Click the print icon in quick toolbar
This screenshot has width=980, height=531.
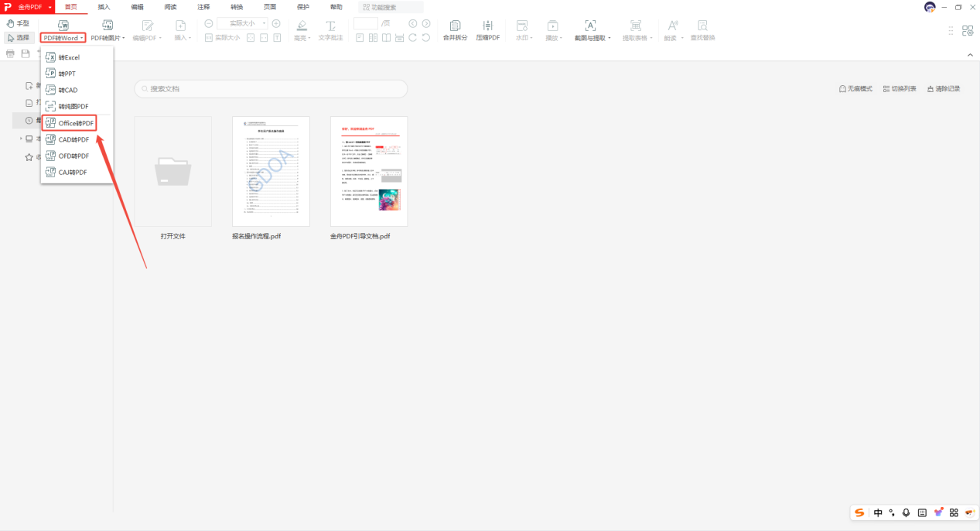10,53
